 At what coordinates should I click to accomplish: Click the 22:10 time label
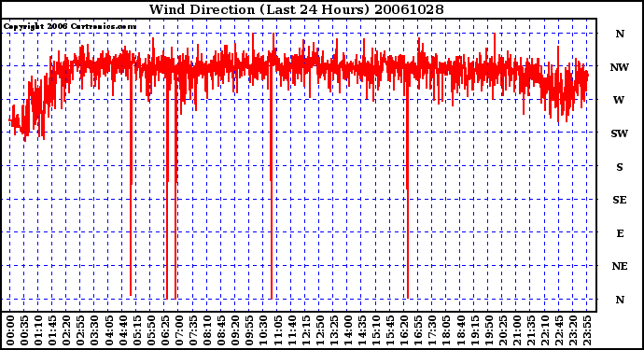click(x=545, y=330)
